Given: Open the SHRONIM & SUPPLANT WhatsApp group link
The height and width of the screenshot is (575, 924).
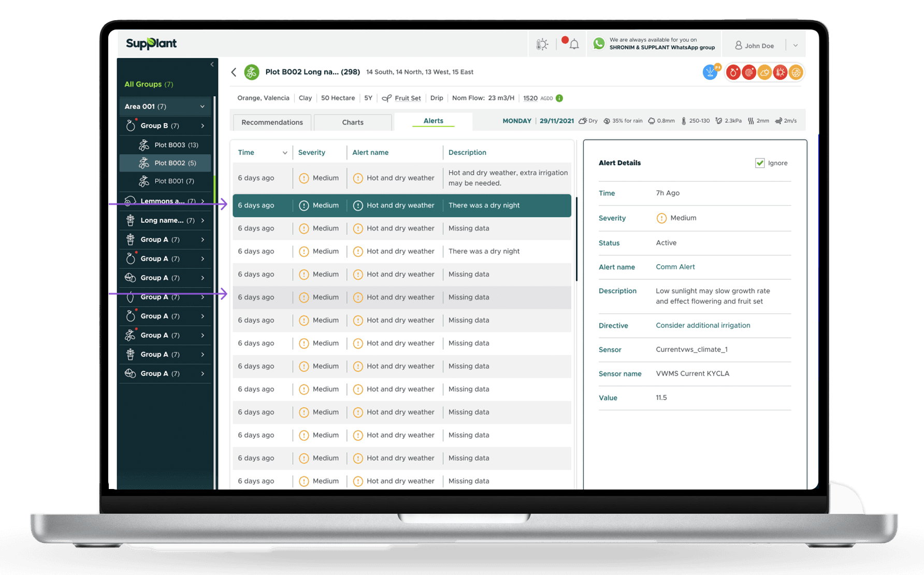Looking at the screenshot, I should click(662, 47).
